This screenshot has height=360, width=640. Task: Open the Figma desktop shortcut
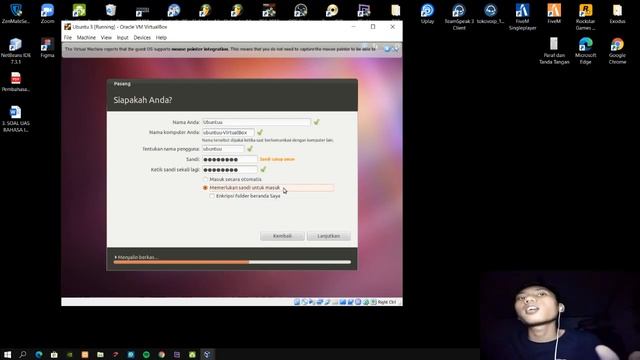[47, 48]
